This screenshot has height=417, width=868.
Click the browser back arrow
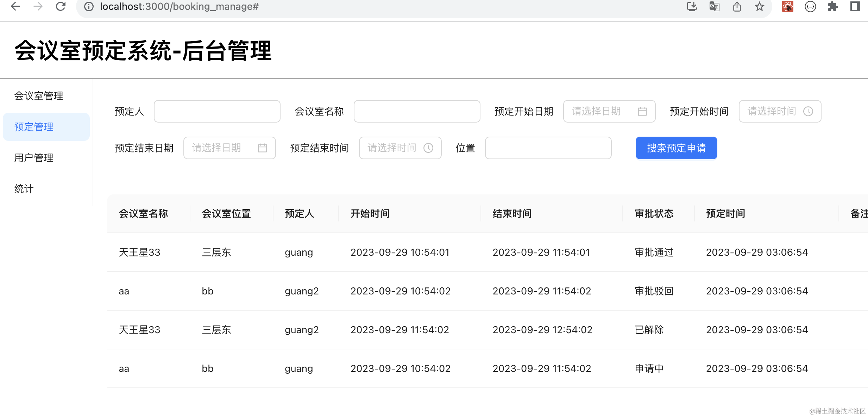click(x=15, y=6)
